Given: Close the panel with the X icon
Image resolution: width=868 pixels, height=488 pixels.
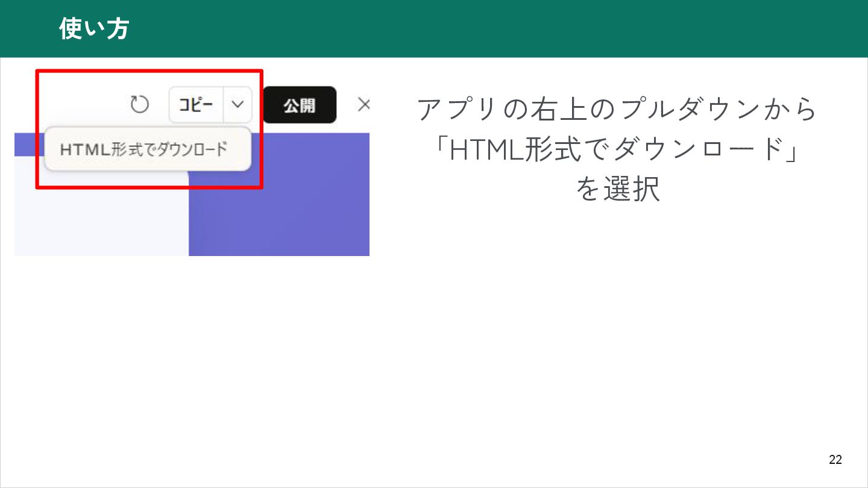Looking at the screenshot, I should 363,105.
